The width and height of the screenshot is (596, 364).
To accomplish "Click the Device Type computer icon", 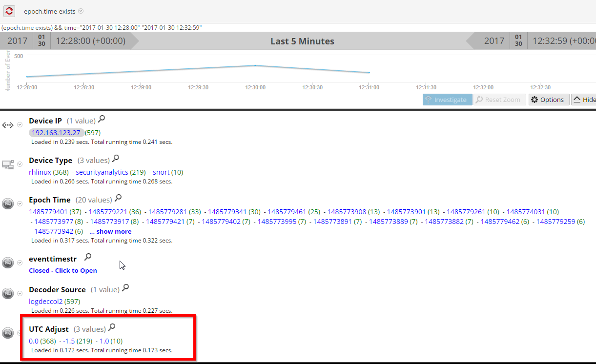I will pos(8,164).
